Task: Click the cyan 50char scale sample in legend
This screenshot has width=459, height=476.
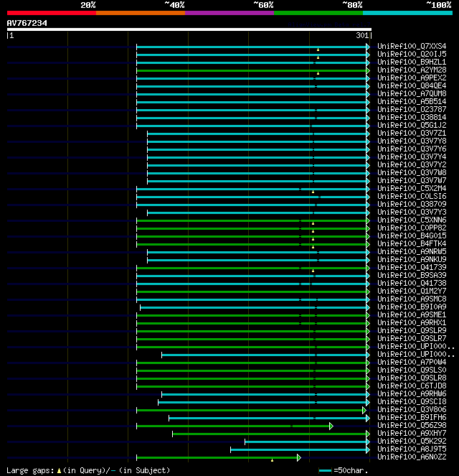Action: 326,470
